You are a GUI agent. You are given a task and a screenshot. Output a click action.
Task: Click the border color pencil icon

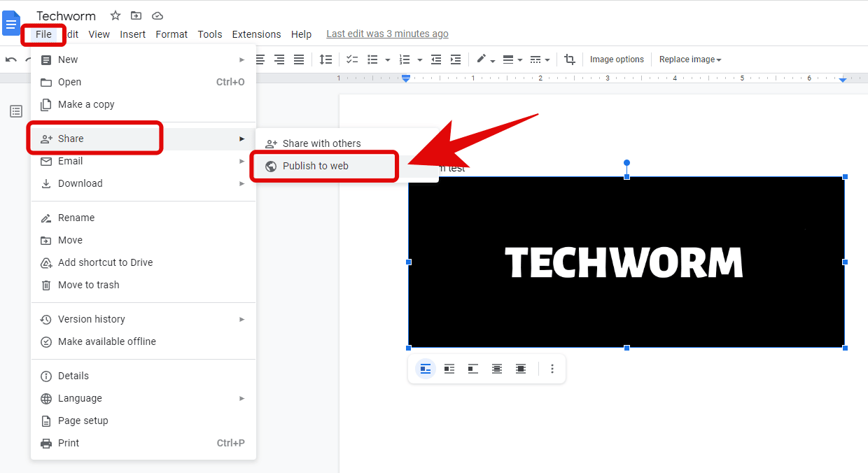point(482,59)
